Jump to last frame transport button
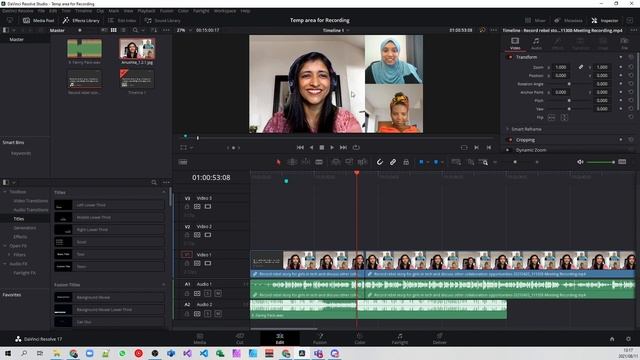 343,147
